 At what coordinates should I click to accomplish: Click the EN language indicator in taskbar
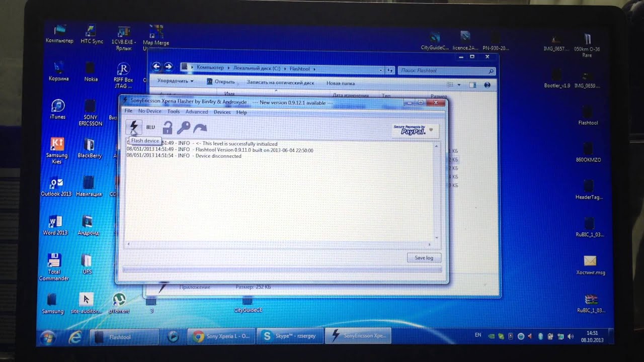point(477,334)
